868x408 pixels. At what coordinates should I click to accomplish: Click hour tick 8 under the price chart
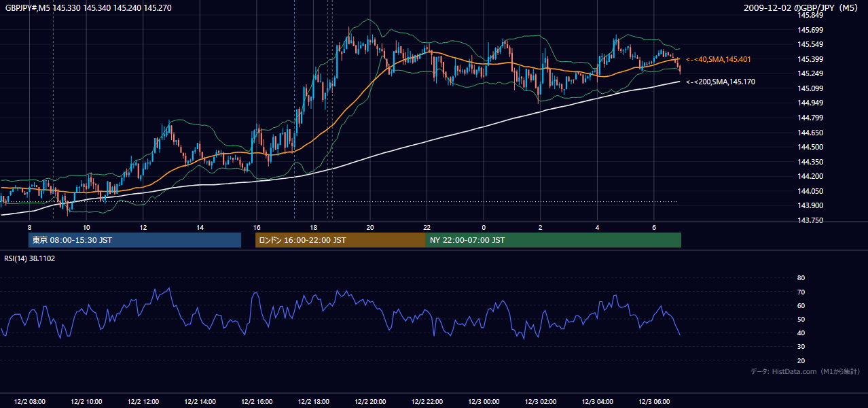pos(29,227)
